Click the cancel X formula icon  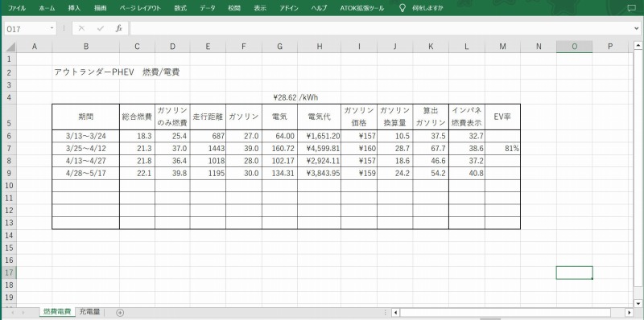pyautogui.click(x=81, y=28)
